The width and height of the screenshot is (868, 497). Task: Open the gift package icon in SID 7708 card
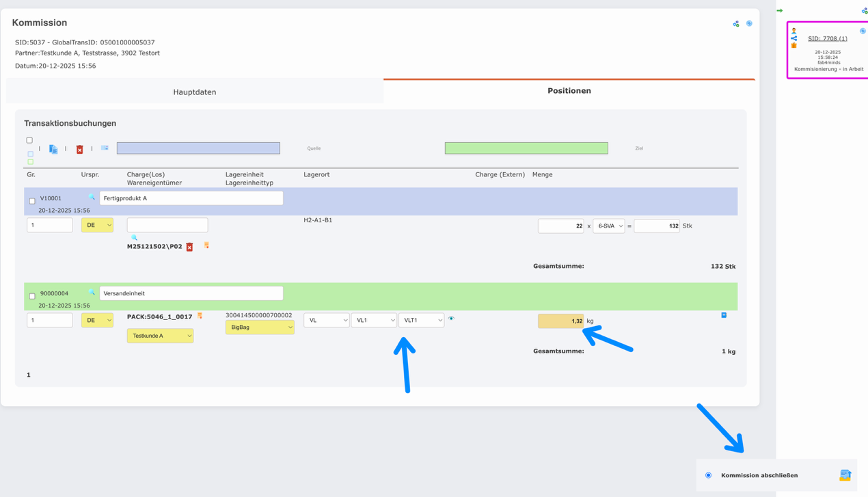tap(794, 46)
